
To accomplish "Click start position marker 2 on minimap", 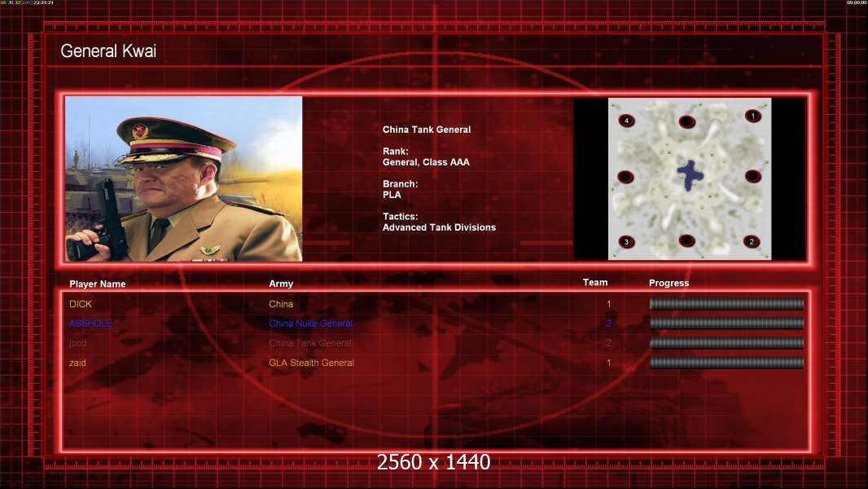I will (x=752, y=241).
